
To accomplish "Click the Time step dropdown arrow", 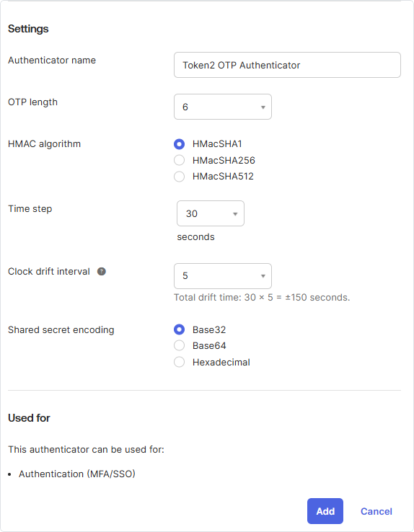I will pos(235,214).
